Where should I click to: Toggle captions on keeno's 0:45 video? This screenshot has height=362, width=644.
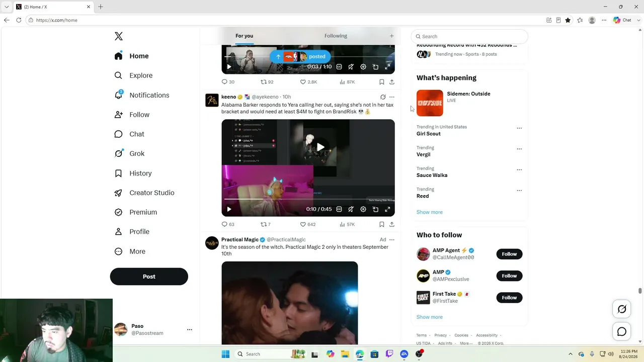click(339, 209)
